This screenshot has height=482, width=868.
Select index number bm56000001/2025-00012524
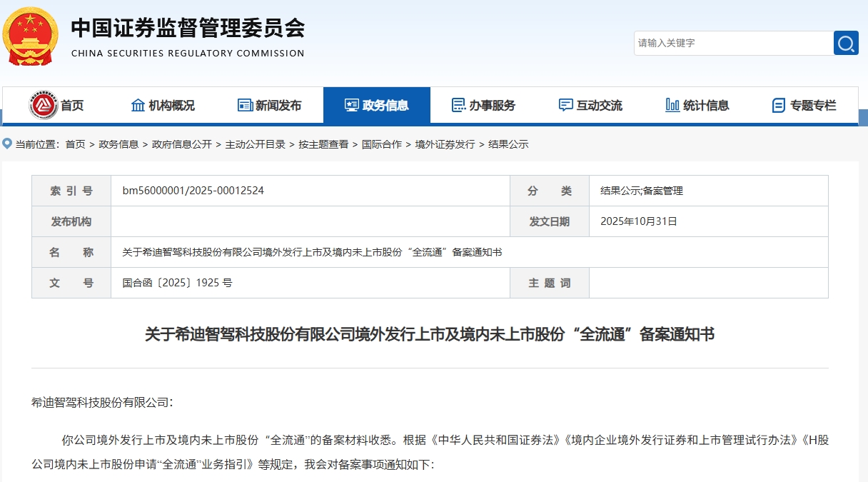tap(193, 191)
